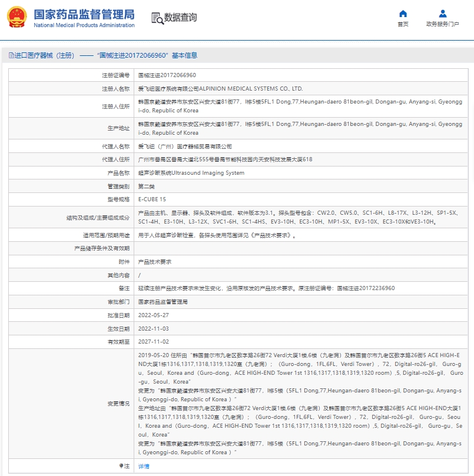Click the 代理人住所 Guangzhou address value

[x=225, y=159]
